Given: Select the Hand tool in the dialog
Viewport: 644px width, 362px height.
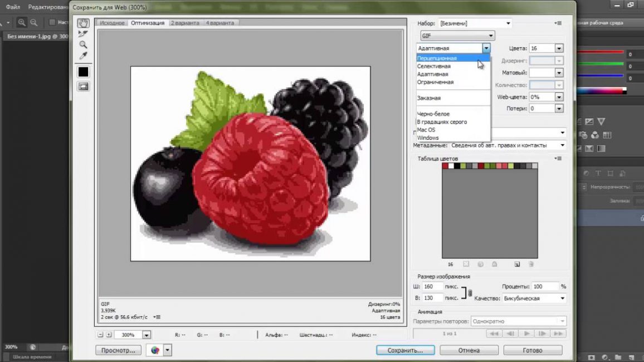Looking at the screenshot, I should 83,23.
